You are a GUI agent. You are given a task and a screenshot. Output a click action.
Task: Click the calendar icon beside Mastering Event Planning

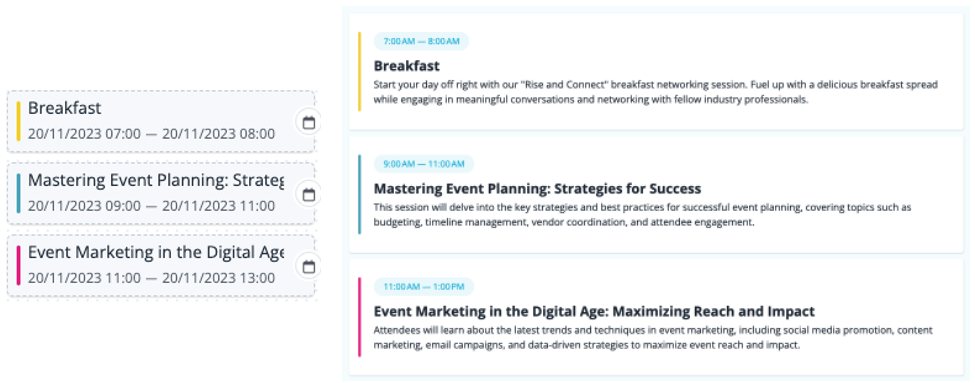point(309,195)
